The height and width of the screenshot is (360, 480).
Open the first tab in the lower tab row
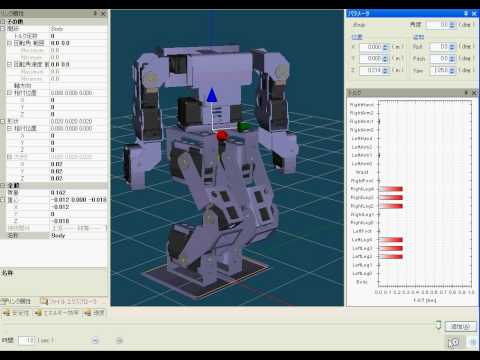(x=16, y=313)
